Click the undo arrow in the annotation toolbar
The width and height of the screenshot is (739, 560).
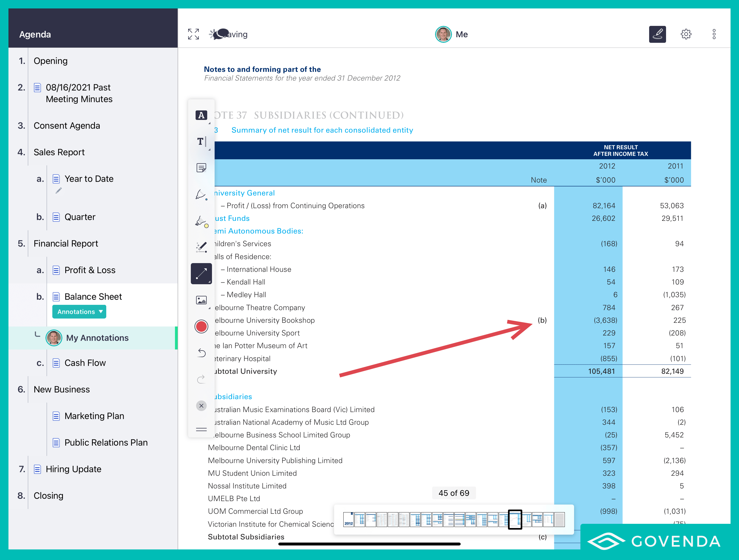tap(201, 353)
